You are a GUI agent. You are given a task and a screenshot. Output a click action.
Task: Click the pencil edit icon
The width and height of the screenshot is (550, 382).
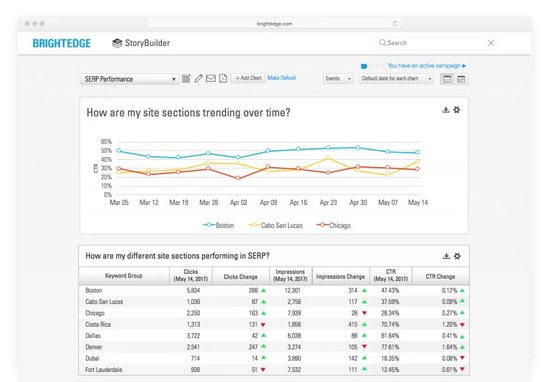pos(199,79)
